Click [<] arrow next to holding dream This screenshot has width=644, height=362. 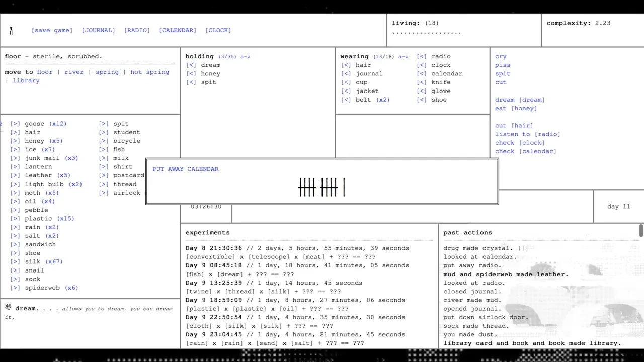191,65
